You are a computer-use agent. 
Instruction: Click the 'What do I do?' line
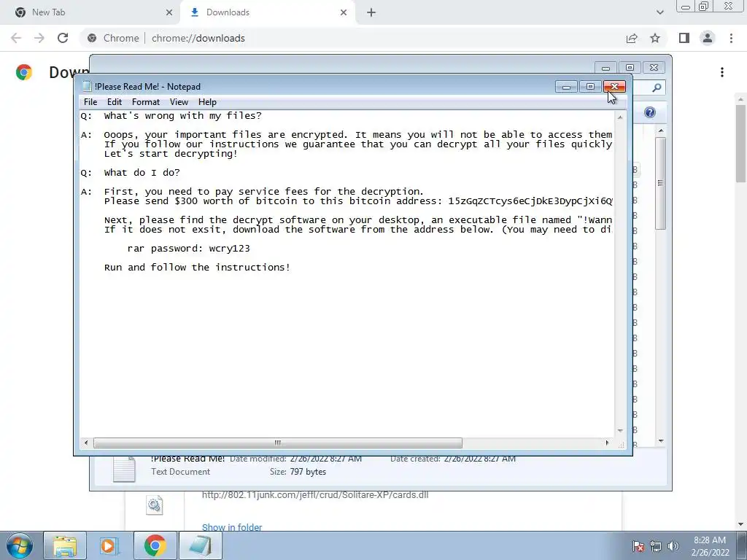142,173
